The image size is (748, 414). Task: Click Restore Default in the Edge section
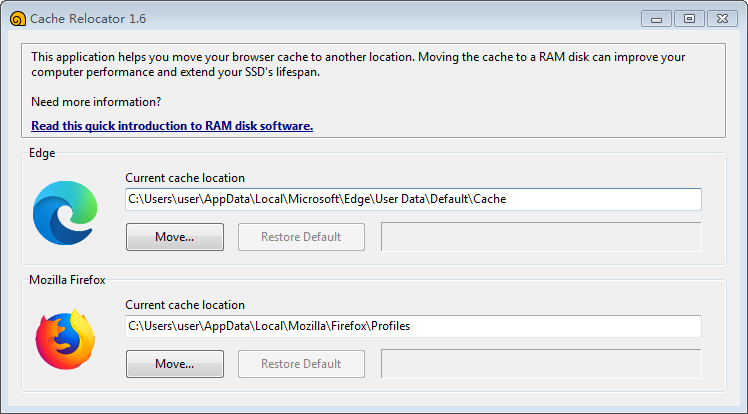(301, 237)
